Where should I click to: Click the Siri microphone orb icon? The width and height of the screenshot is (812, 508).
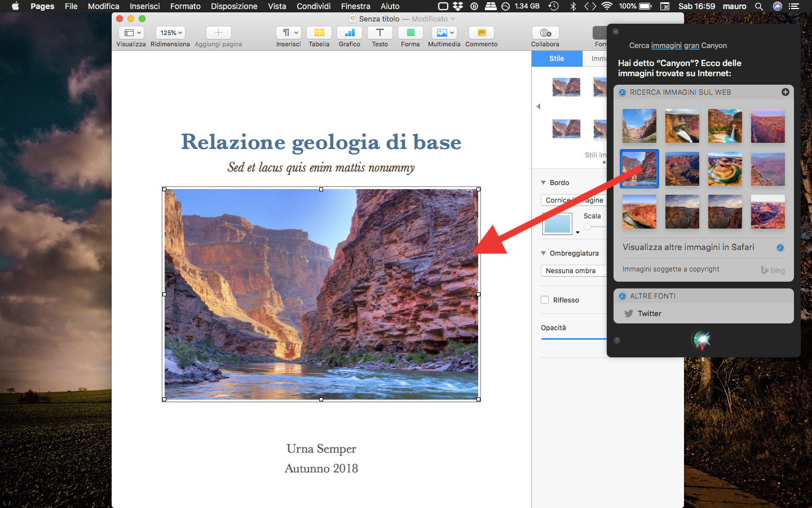pos(702,339)
